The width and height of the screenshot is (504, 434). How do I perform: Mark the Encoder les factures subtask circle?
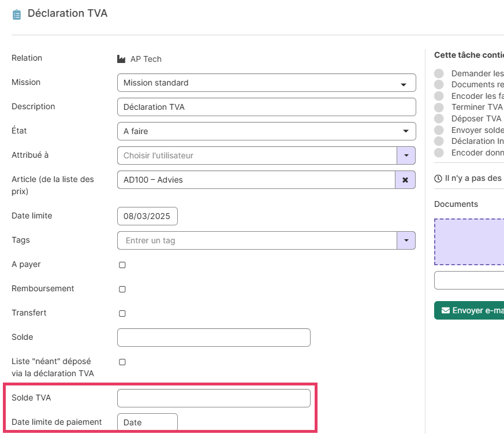439,96
